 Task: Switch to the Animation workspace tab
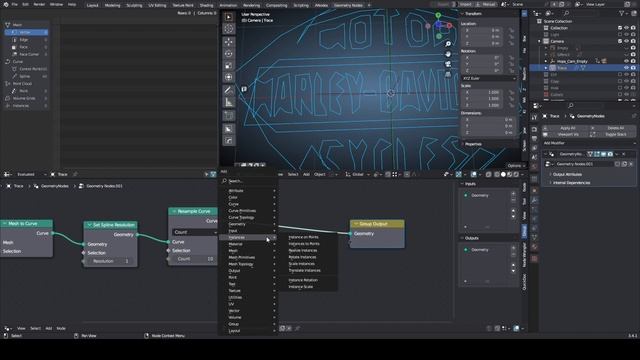pos(228,5)
